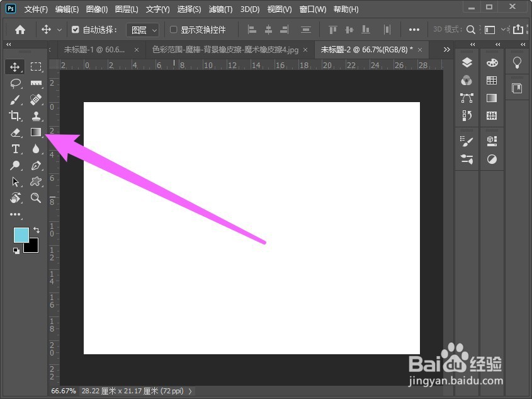Collapse the toolbox with its double-arrow
The height and width of the screenshot is (399, 532).
coord(9,45)
